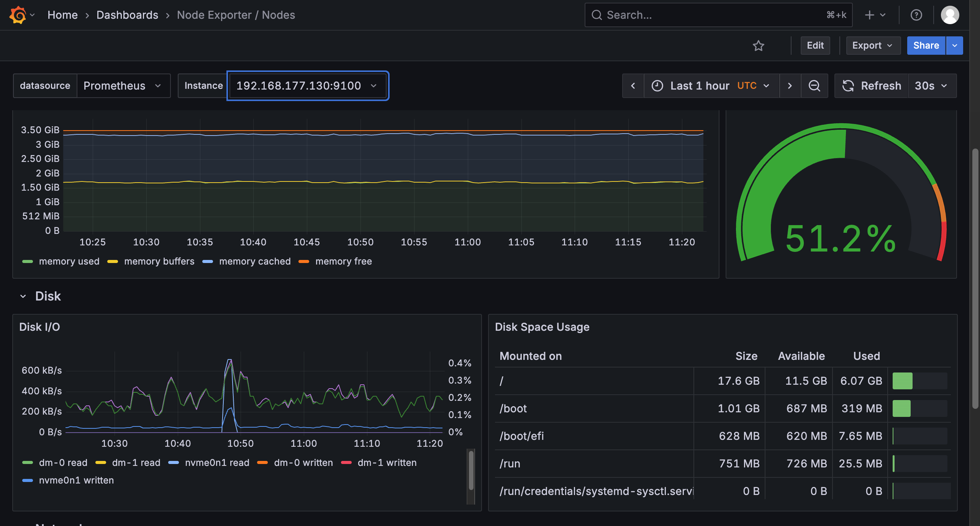Go to Dashboards breadcrumb
Screen dimensions: 980x526
(x=127, y=15)
